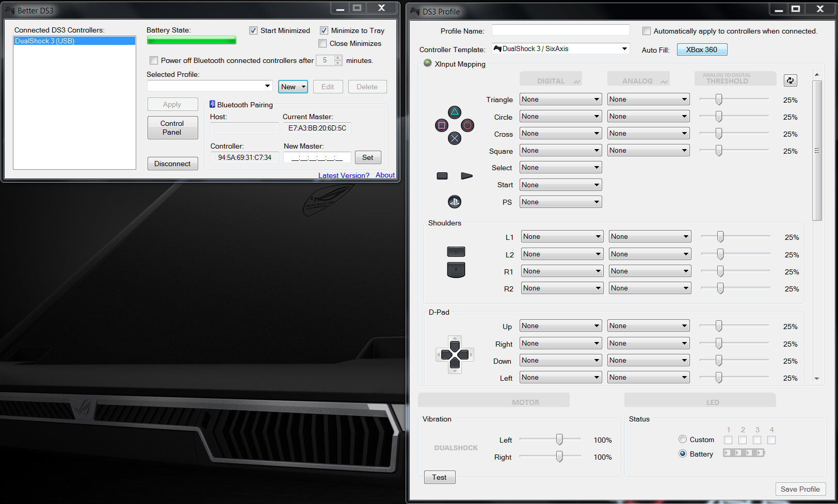Enable power off Bluetooth controllers checkbox
The width and height of the screenshot is (838, 504).
tap(154, 60)
